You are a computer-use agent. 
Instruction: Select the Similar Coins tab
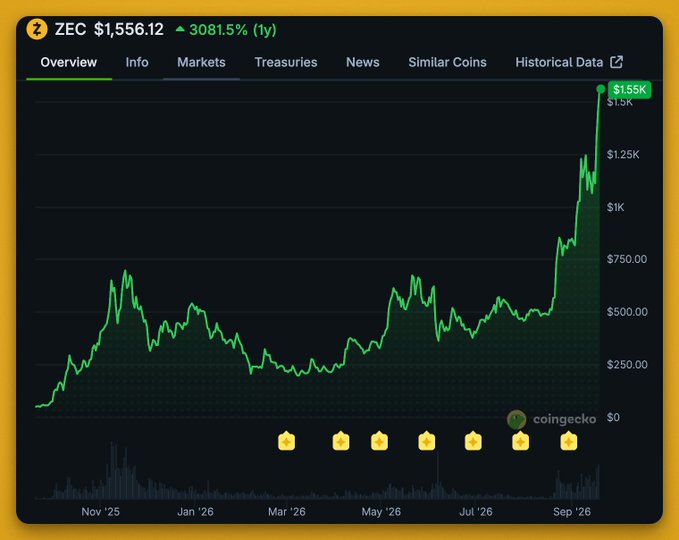coord(447,62)
